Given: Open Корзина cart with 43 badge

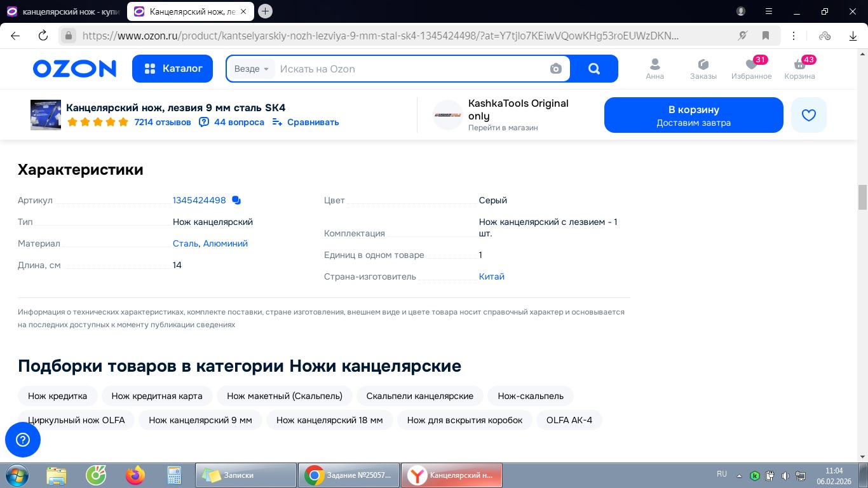Looking at the screenshot, I should coord(799,69).
